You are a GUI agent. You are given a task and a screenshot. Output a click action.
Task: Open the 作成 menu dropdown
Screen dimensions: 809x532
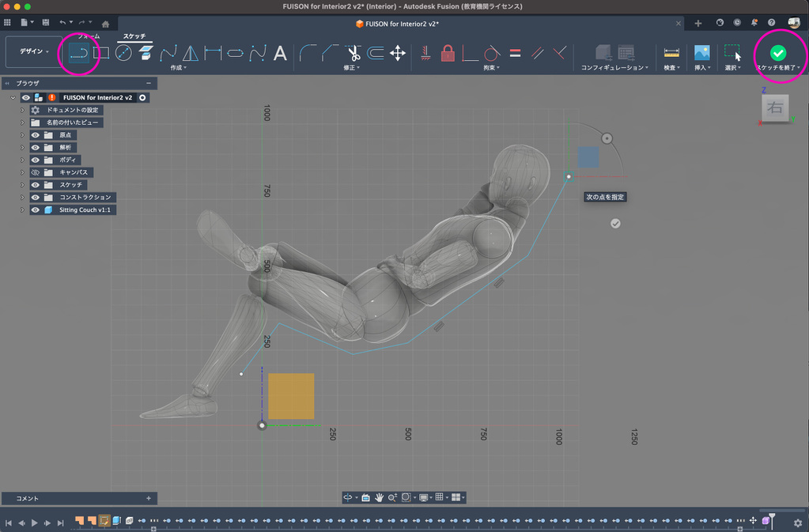click(x=177, y=68)
